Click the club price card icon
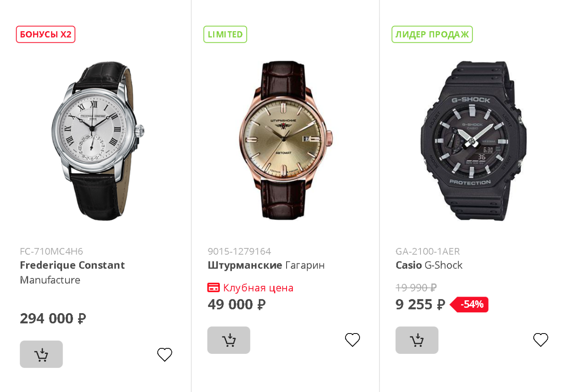Viewport: 564px width, 392px height. pyautogui.click(x=213, y=287)
